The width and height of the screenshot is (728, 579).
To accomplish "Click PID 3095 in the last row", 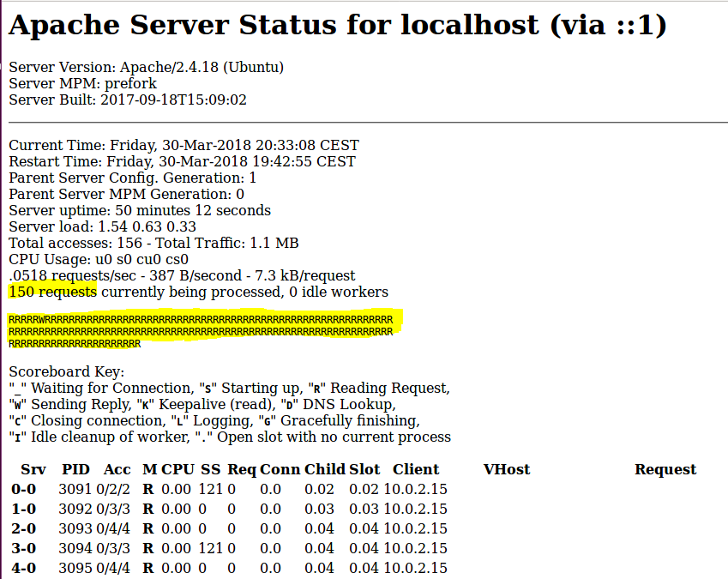I will (x=74, y=568).
